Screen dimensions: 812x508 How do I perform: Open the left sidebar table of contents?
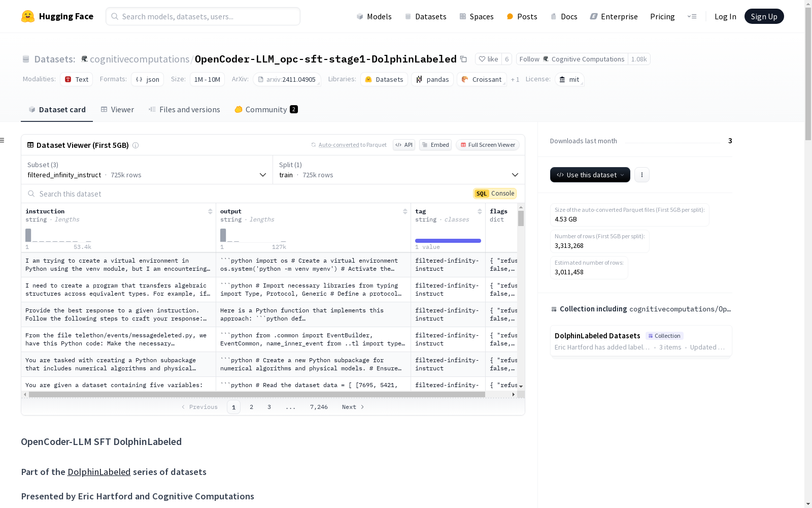pos(3,140)
